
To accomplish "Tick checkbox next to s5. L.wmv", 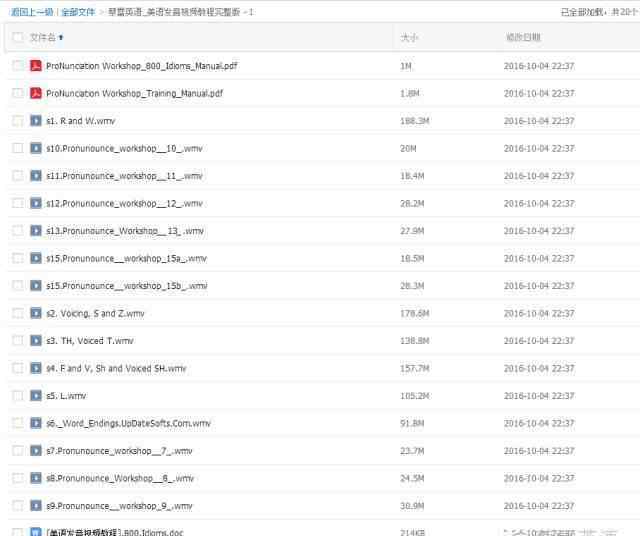I will [17, 396].
